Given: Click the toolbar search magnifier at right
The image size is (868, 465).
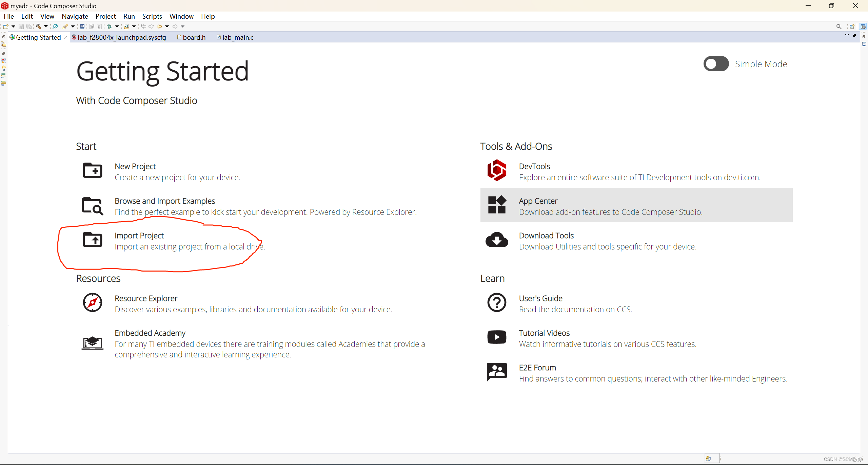Looking at the screenshot, I should (839, 26).
